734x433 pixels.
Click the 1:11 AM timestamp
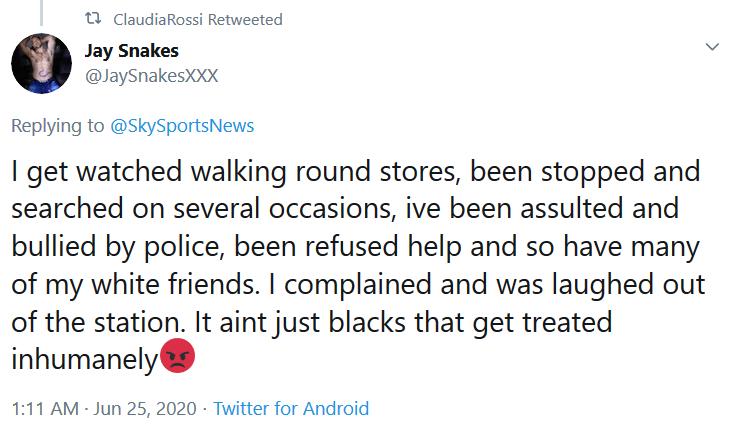[45, 409]
